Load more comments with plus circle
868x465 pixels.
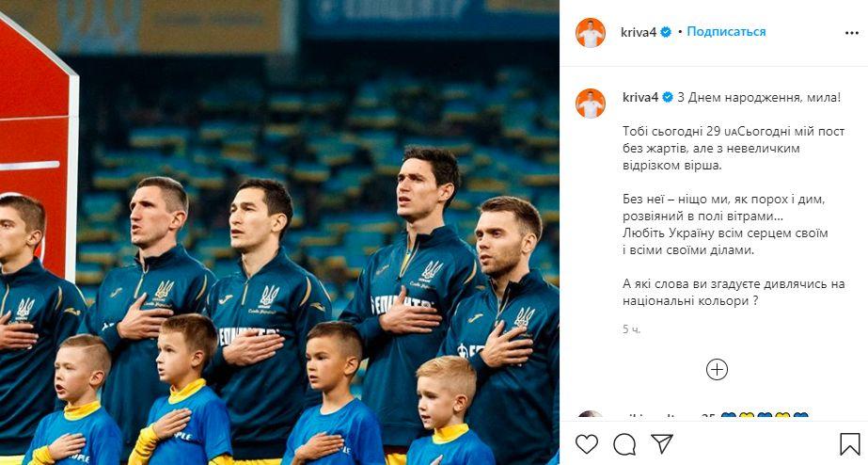coord(717,370)
